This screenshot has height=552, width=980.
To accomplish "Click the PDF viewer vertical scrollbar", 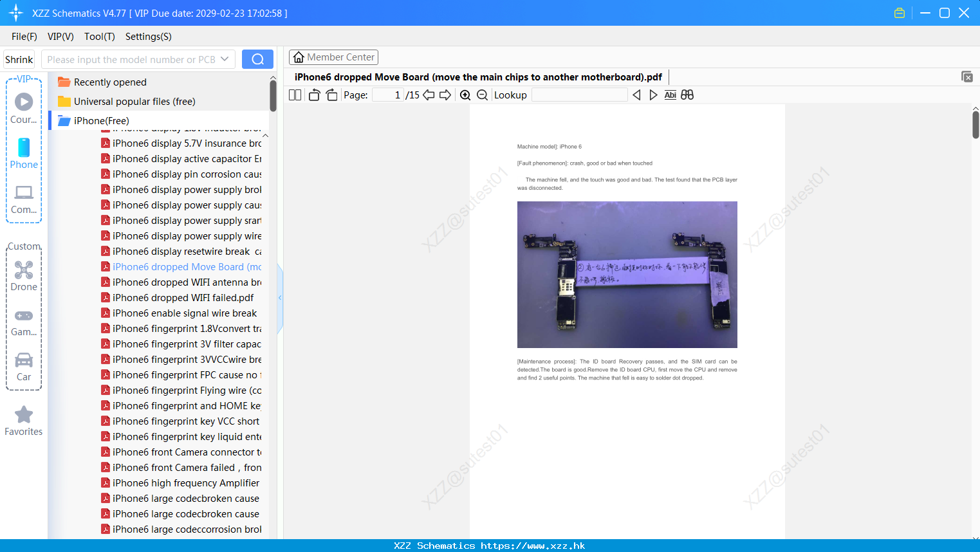I will click(x=975, y=125).
